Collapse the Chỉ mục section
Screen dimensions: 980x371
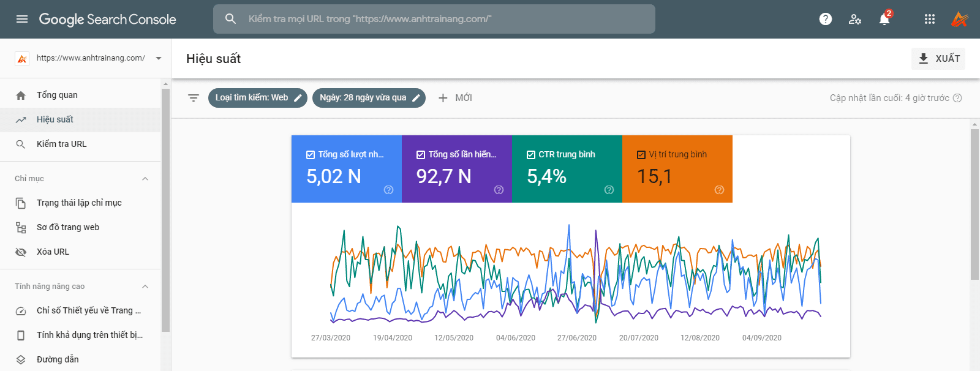tap(145, 179)
